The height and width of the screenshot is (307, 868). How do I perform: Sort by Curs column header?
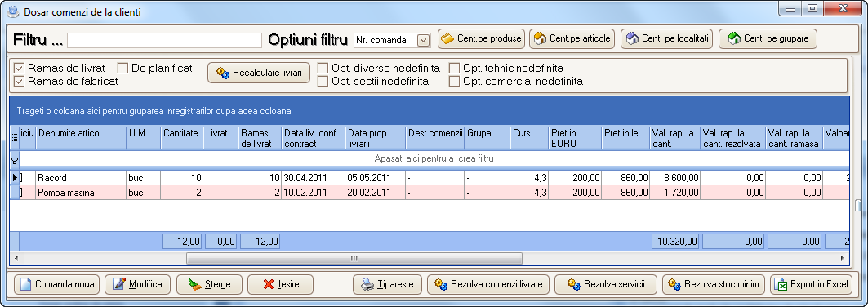529,138
